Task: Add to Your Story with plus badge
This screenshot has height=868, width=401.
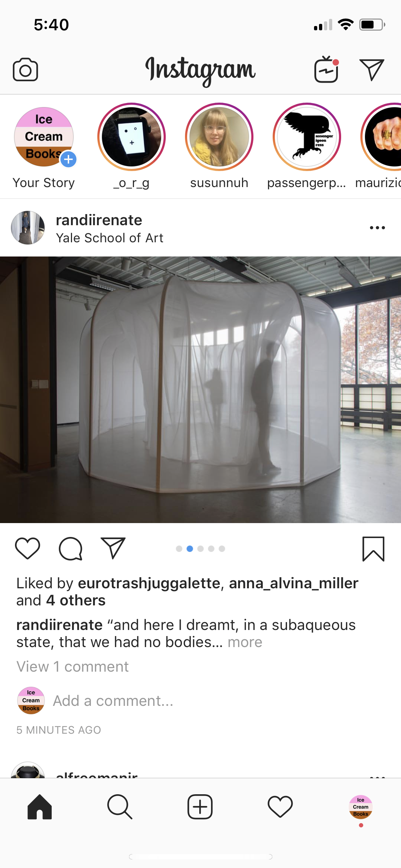Action: (x=68, y=159)
